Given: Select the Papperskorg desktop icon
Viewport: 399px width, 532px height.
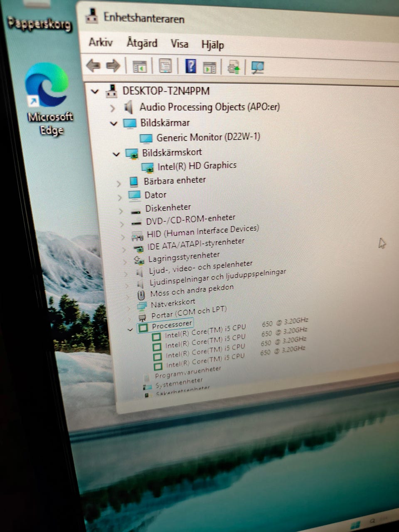Looking at the screenshot, I should coord(39,16).
